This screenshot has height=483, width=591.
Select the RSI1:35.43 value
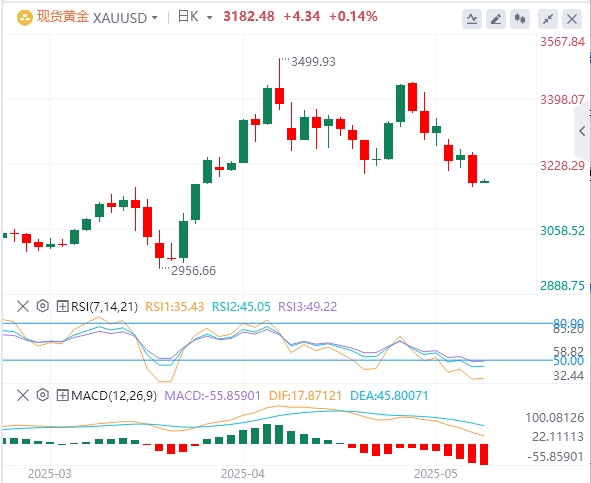175,307
